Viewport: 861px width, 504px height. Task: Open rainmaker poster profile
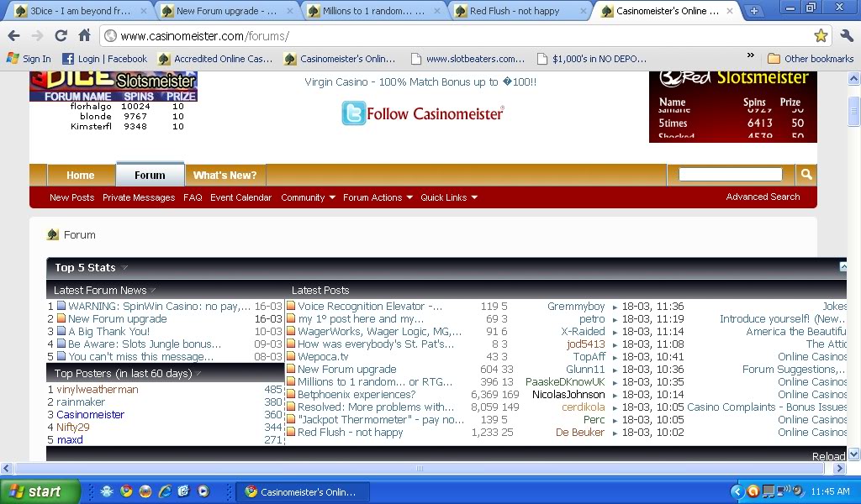[80, 402]
